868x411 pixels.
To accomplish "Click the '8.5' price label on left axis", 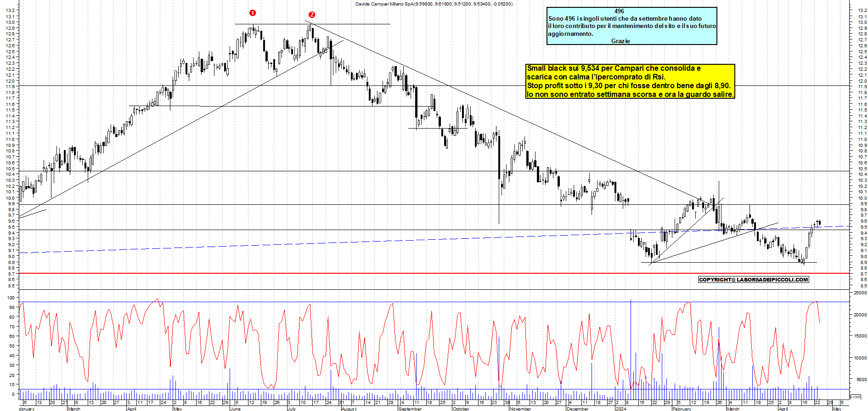I will pyautogui.click(x=11, y=286).
